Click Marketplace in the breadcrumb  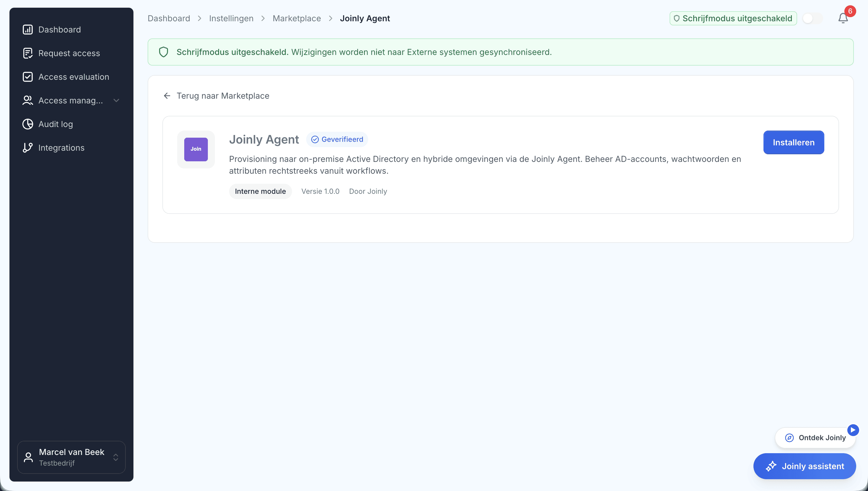(x=296, y=18)
